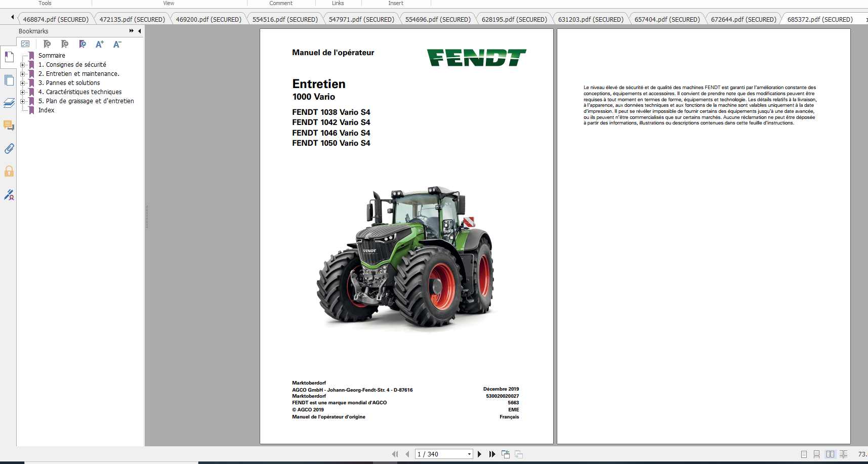Go to the previous page
The image size is (868, 464).
(x=407, y=454)
